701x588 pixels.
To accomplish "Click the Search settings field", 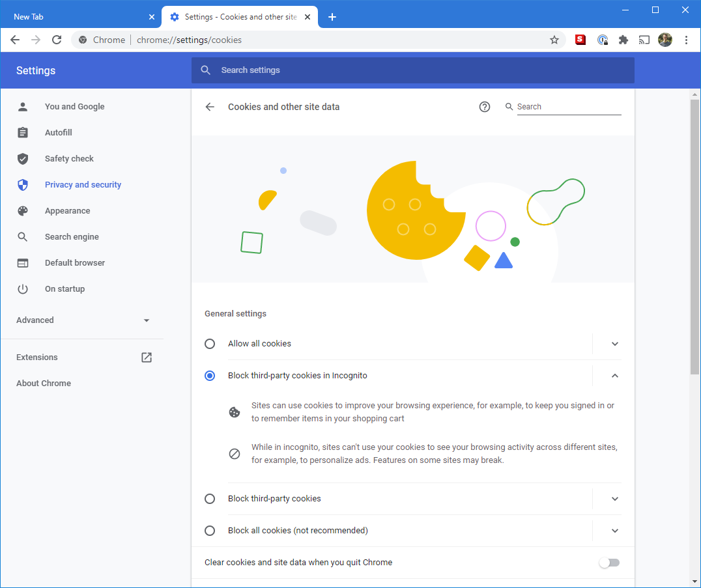I will pyautogui.click(x=417, y=70).
